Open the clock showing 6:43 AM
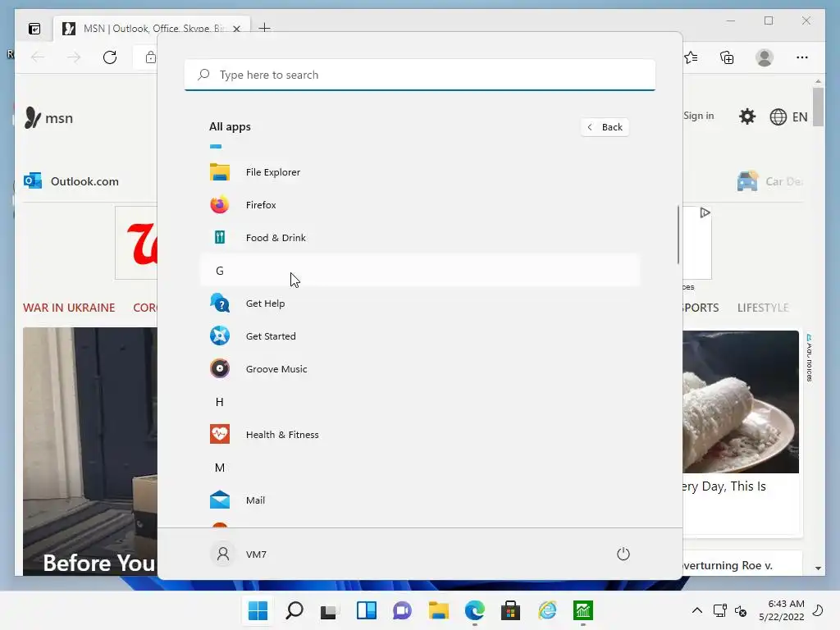Viewport: 840px width, 630px height. tap(782, 610)
